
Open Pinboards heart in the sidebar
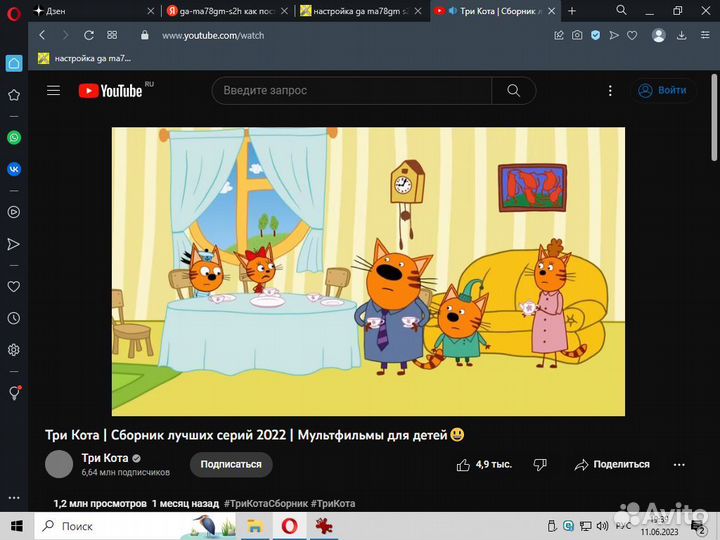coord(14,287)
